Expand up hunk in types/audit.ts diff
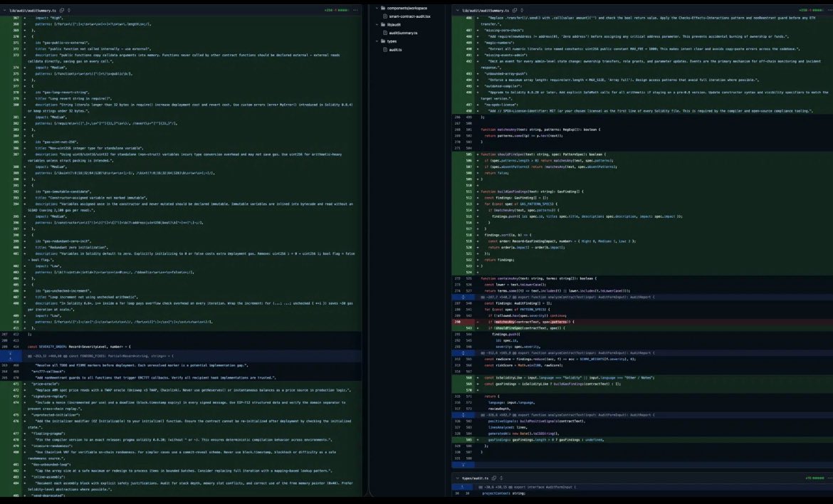Image resolution: width=833 pixels, height=504 pixels. pos(463,486)
